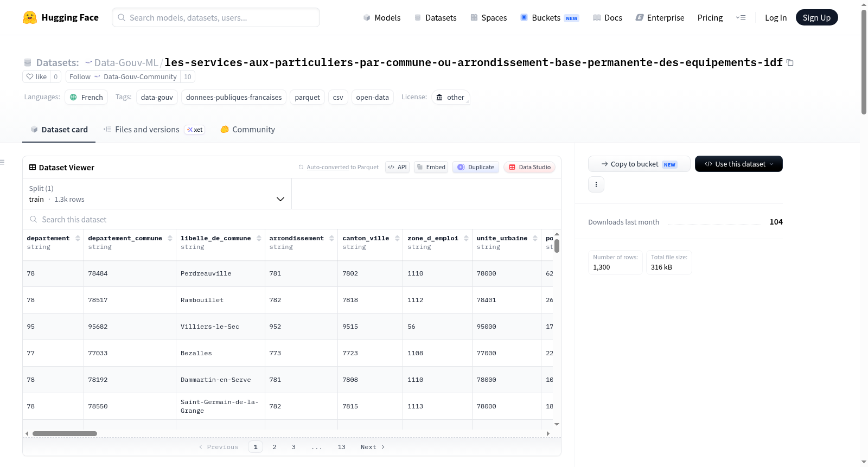Open the left sidebar hamburger icon
Screen dimensions: 868x467
[3, 162]
